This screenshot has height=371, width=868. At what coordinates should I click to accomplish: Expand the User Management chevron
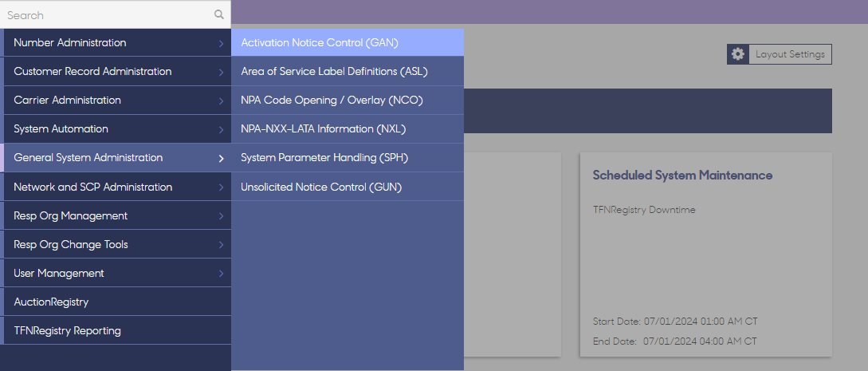coord(221,274)
